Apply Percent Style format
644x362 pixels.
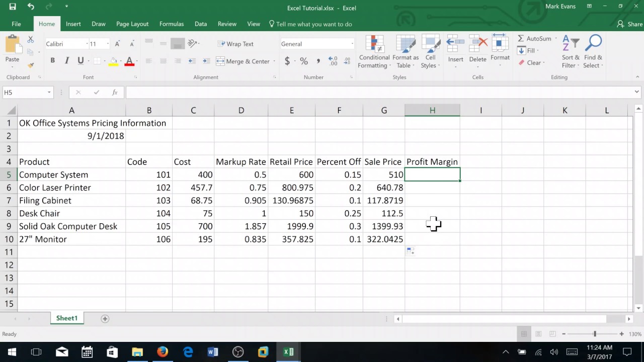pyautogui.click(x=304, y=61)
